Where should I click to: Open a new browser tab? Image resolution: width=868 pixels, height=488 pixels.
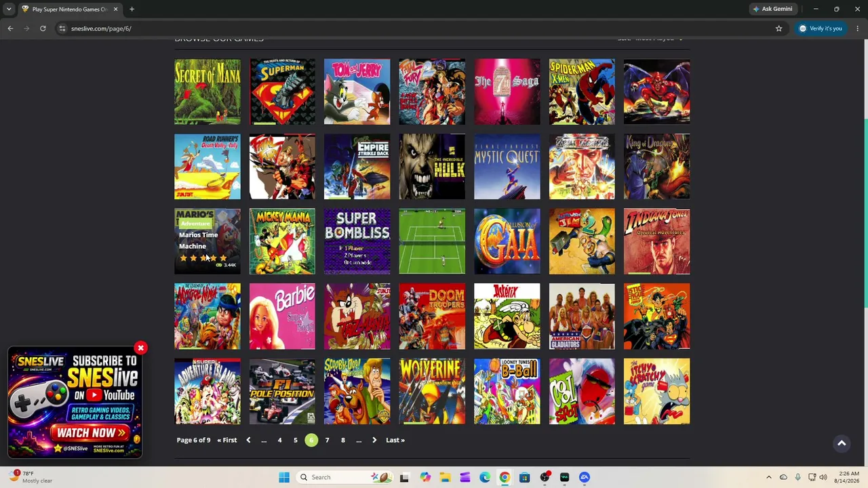pyautogui.click(x=132, y=9)
